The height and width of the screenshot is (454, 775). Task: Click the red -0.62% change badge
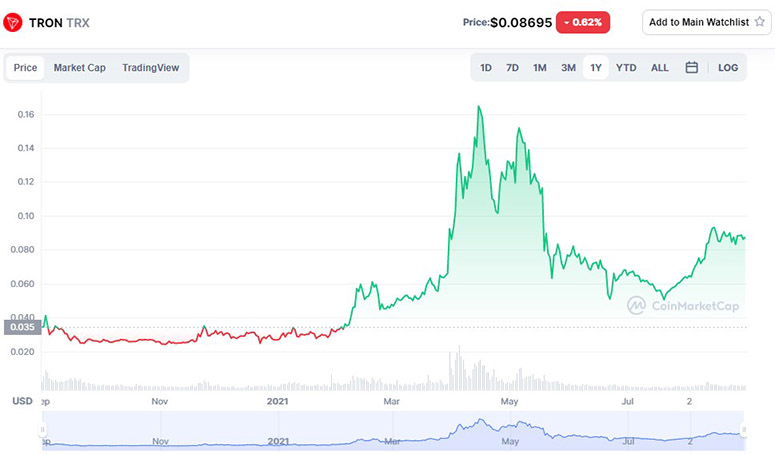pyautogui.click(x=583, y=22)
